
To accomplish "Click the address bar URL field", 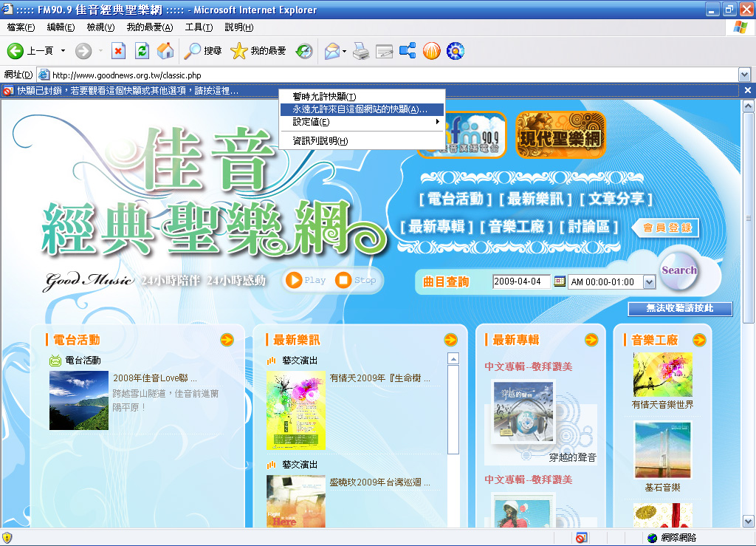I will [x=388, y=75].
